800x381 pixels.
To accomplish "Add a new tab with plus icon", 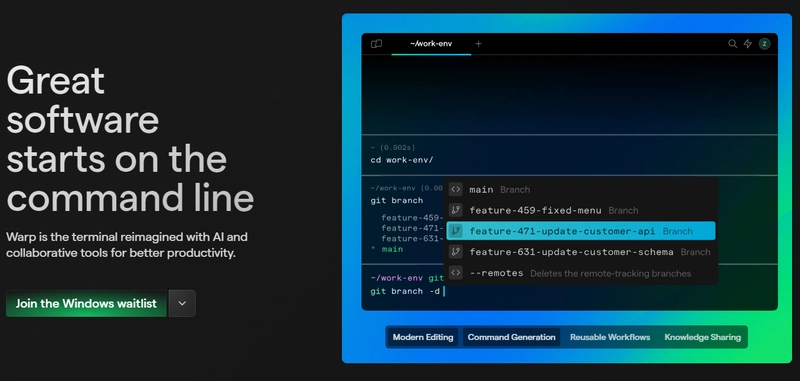I will tap(478, 44).
